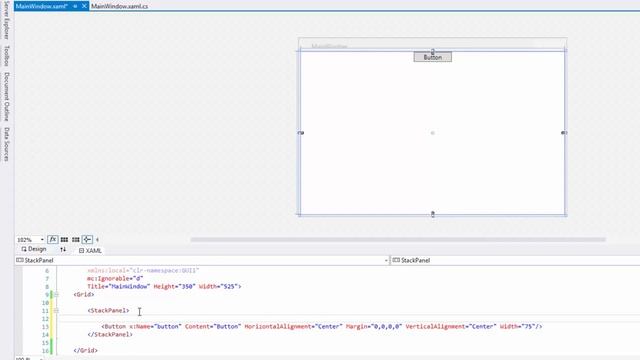Click line number 13 in the gutter
Screen dimensions: 640x360
tap(45, 327)
